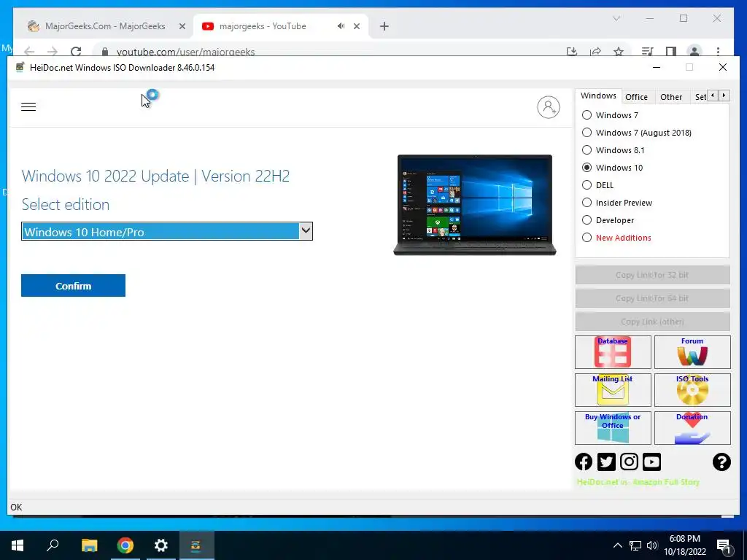This screenshot has height=560, width=747.
Task: Open Chrome's three-dot menu
Action: (x=718, y=52)
